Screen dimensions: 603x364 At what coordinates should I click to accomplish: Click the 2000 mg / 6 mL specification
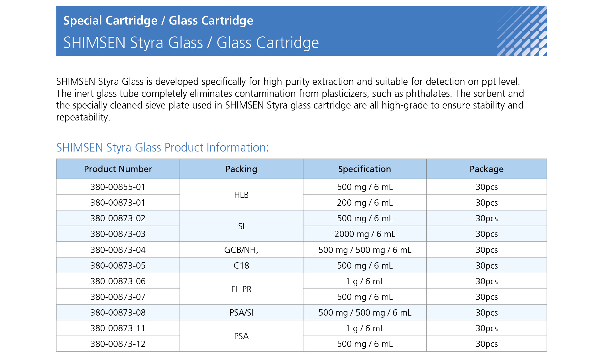coord(365,234)
